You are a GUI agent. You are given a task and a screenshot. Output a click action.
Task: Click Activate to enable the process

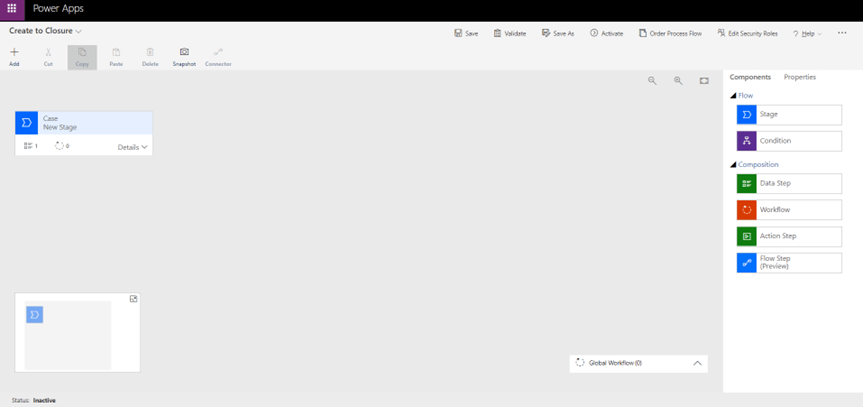[x=606, y=33]
